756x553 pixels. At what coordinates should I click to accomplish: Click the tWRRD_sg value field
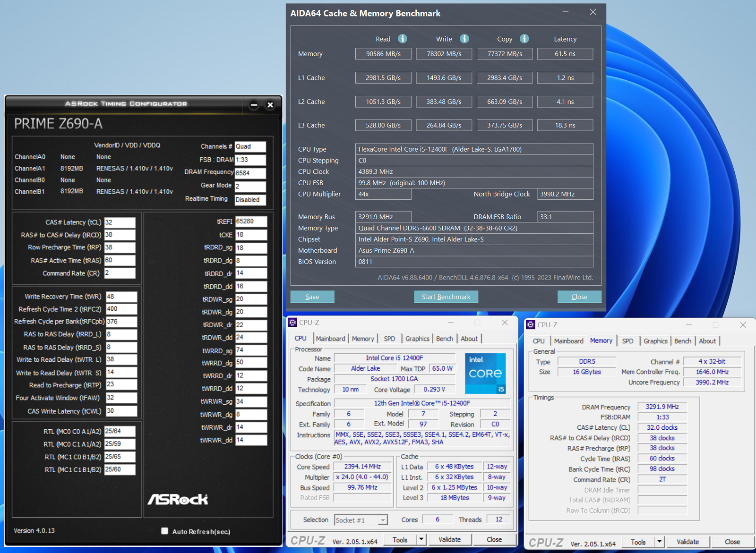(x=251, y=350)
